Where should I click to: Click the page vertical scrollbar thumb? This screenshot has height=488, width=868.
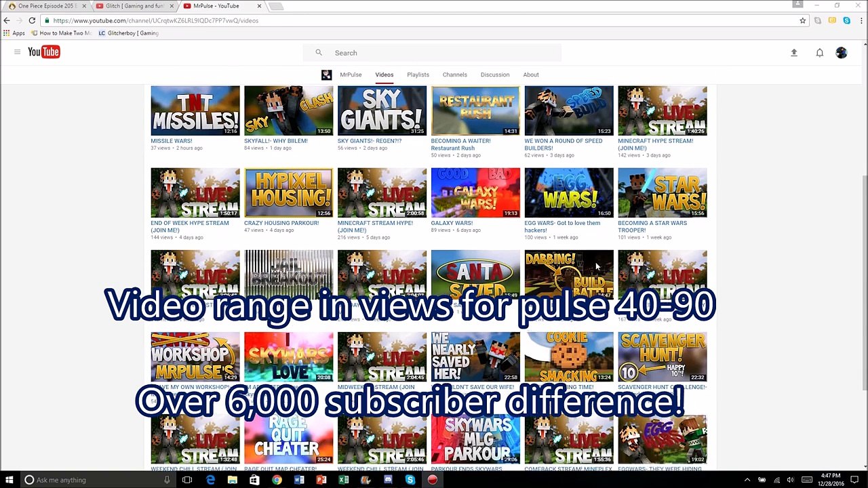(864, 283)
